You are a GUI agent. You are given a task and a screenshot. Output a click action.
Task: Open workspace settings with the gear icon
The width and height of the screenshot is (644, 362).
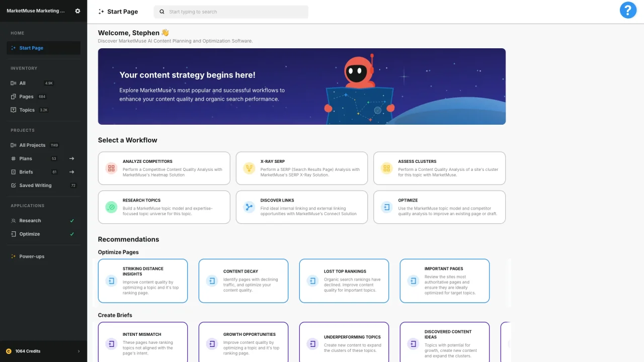(x=77, y=11)
